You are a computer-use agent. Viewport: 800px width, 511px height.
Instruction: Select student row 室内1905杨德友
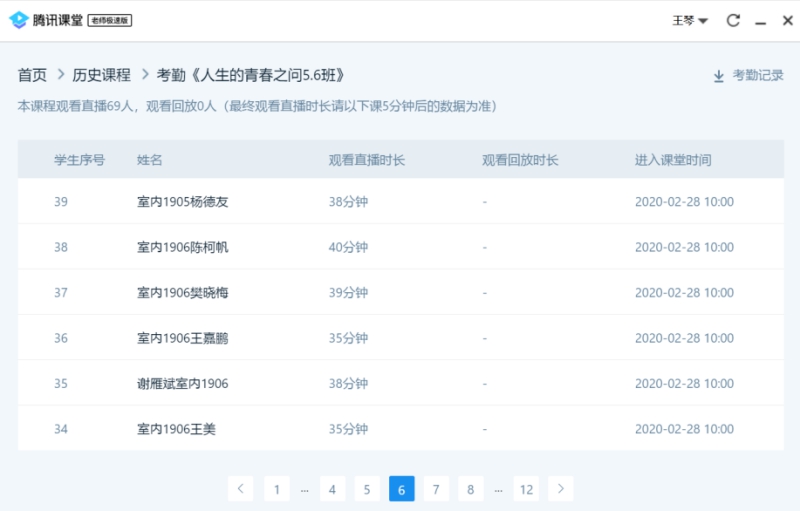[183, 202]
